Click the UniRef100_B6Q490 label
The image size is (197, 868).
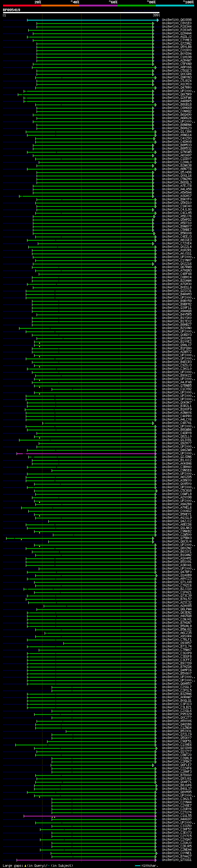pos(177,115)
